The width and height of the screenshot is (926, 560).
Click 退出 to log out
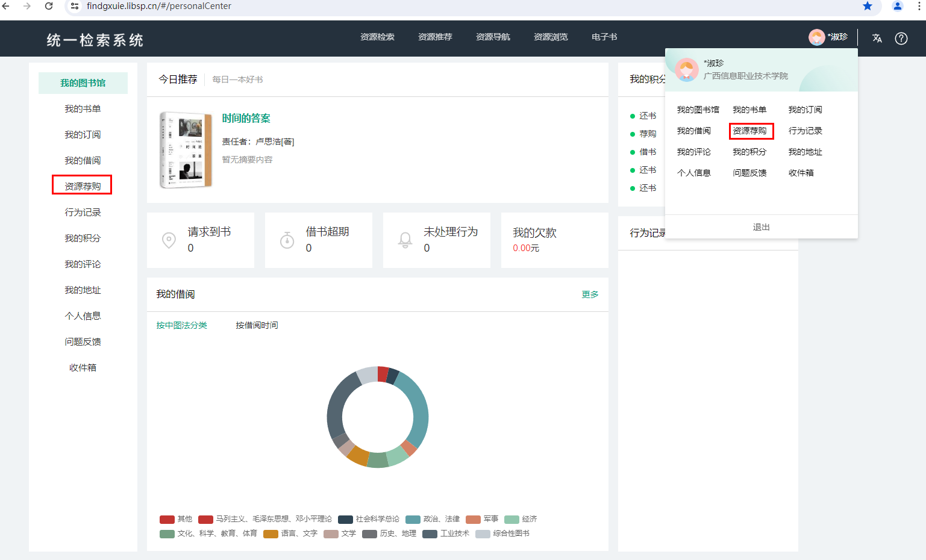(761, 227)
